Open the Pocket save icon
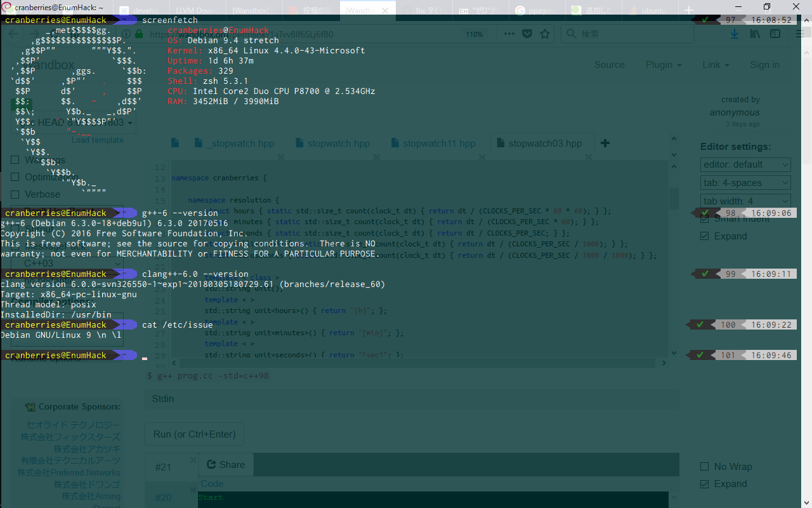The height and width of the screenshot is (508, 812). tap(526, 34)
